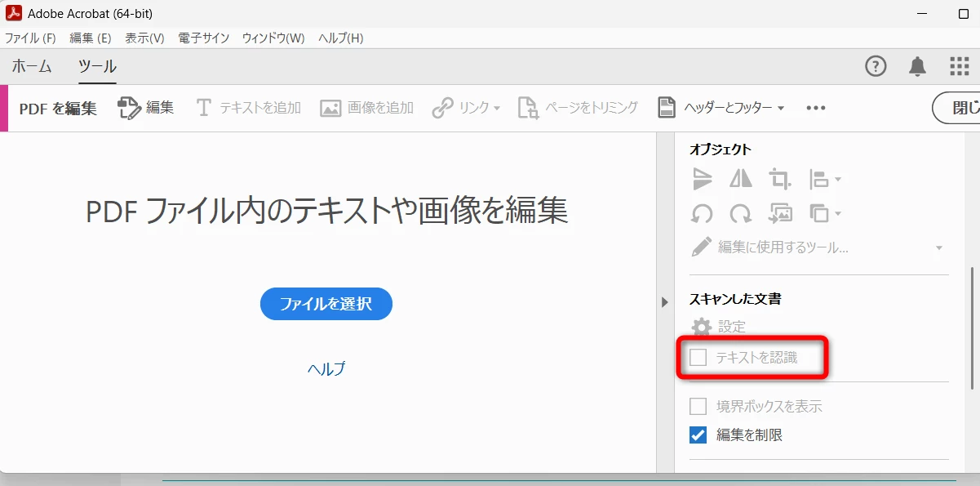
Task: Open the align objects dropdown
Action: pos(825,178)
